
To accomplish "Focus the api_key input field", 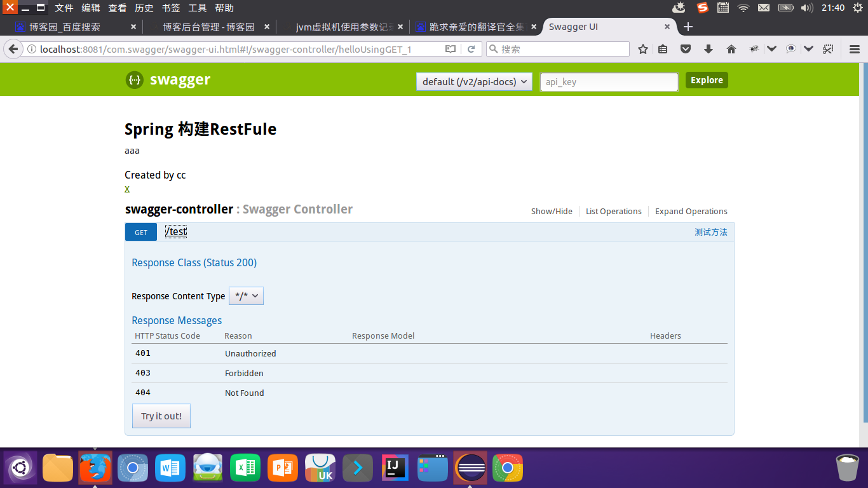I will pyautogui.click(x=609, y=81).
